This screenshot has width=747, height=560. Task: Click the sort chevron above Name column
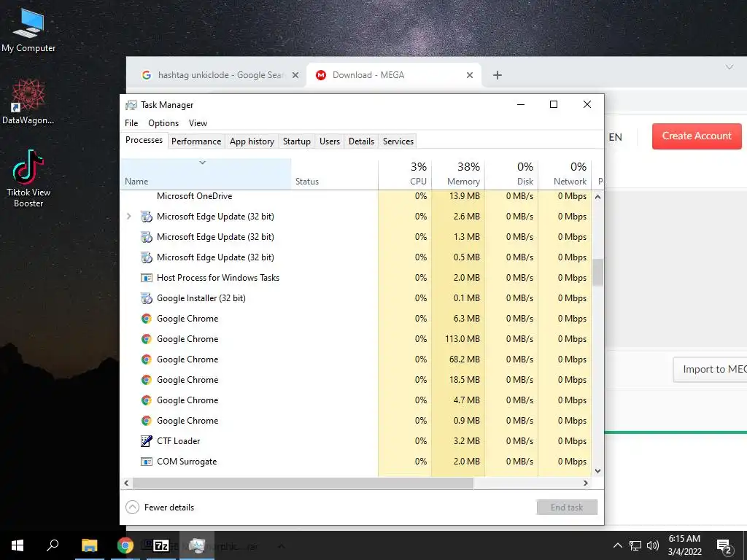[x=203, y=163]
